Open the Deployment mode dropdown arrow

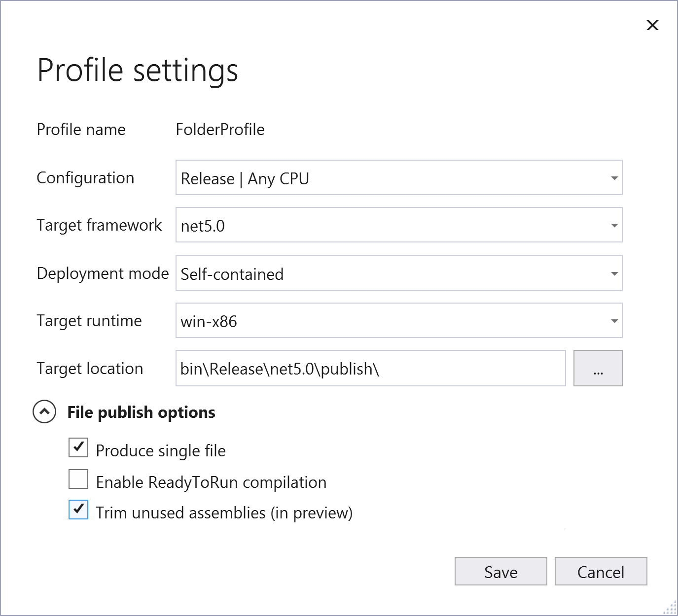614,274
